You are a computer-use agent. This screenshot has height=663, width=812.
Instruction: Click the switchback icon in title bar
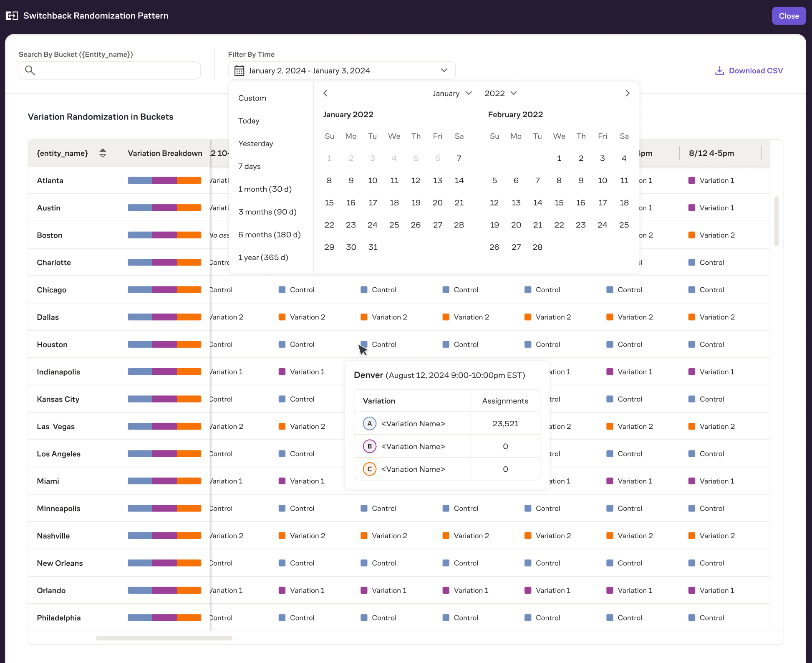pyautogui.click(x=12, y=16)
